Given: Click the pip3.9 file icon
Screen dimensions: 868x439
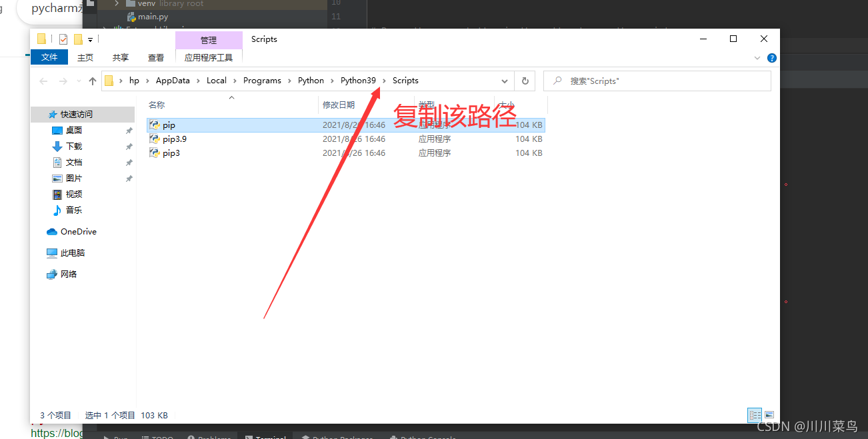Looking at the screenshot, I should (x=154, y=139).
